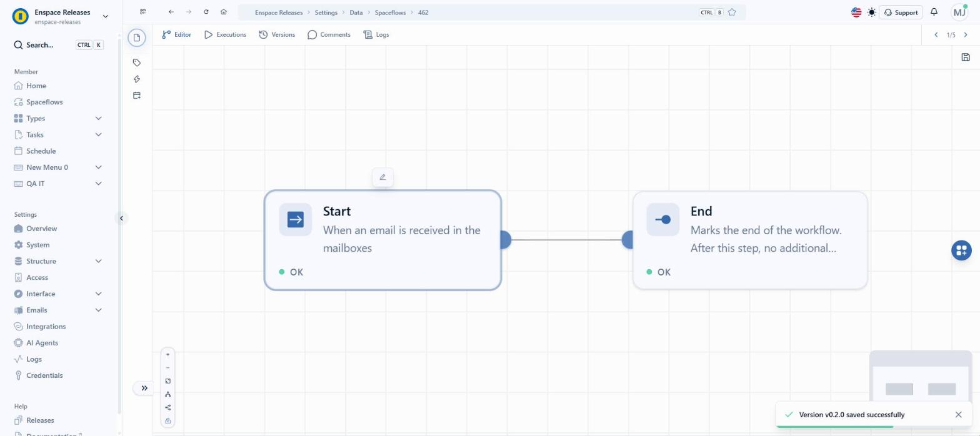
Task: Click the Support button
Action: [x=901, y=12]
